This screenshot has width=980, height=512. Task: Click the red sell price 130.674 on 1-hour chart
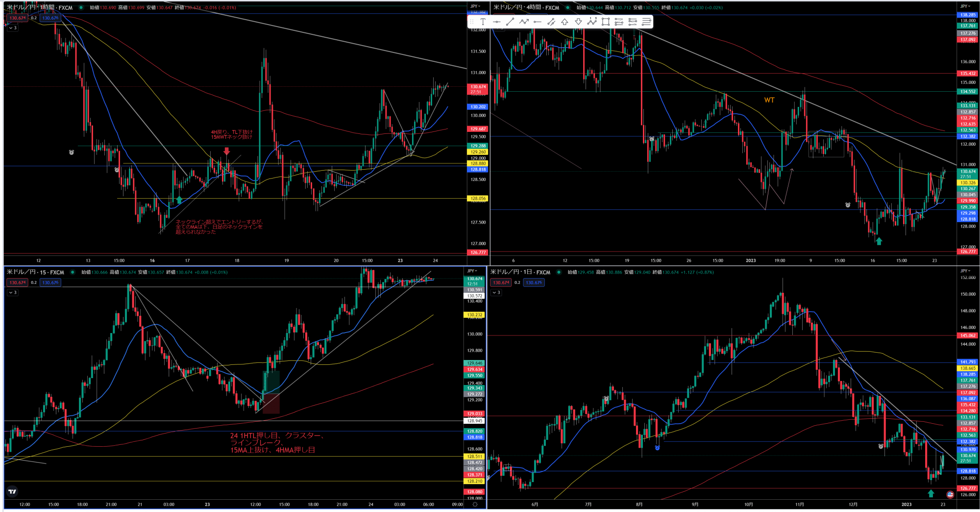click(17, 18)
